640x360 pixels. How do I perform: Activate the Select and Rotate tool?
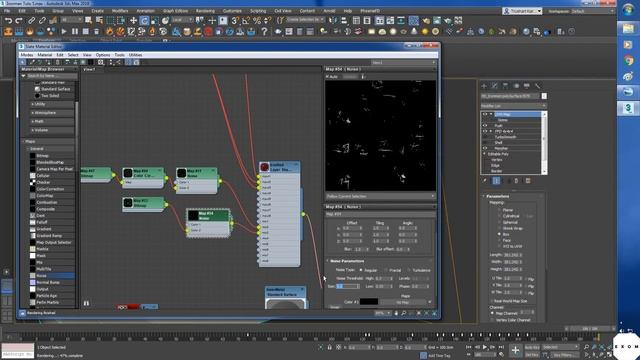pos(144,20)
